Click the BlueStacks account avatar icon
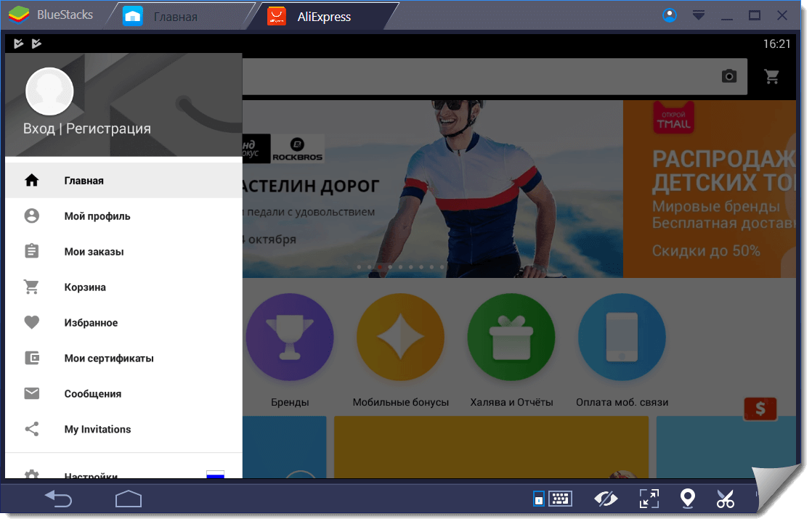The width and height of the screenshot is (812, 524). (x=670, y=15)
